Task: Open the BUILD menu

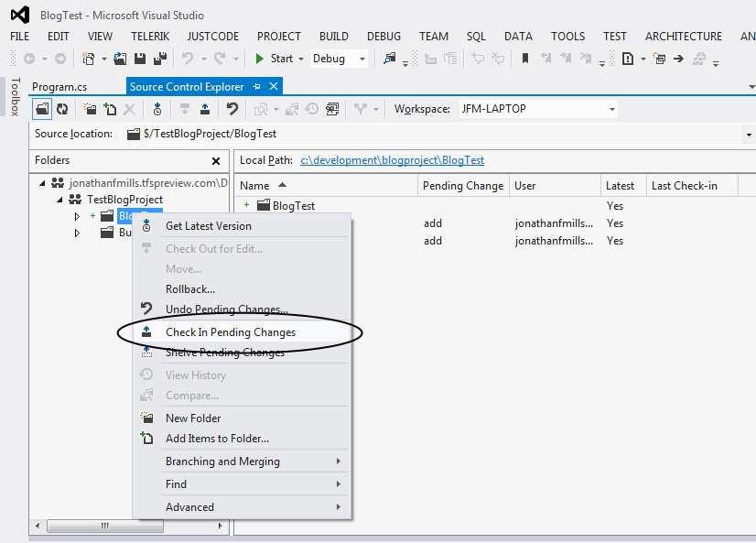Action: [x=334, y=36]
